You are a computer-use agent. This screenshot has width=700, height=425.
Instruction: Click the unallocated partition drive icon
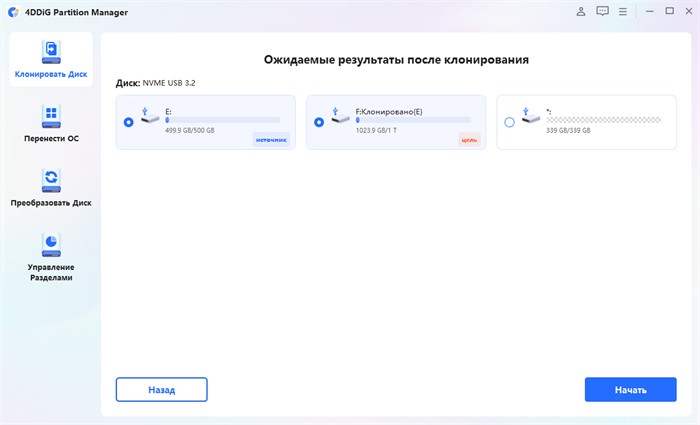tap(531, 117)
